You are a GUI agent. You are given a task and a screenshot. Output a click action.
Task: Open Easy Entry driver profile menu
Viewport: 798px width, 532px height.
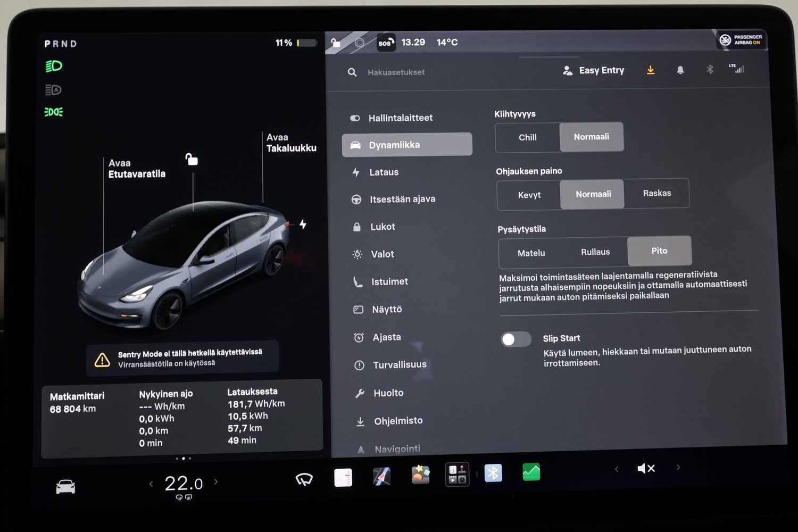[594, 70]
